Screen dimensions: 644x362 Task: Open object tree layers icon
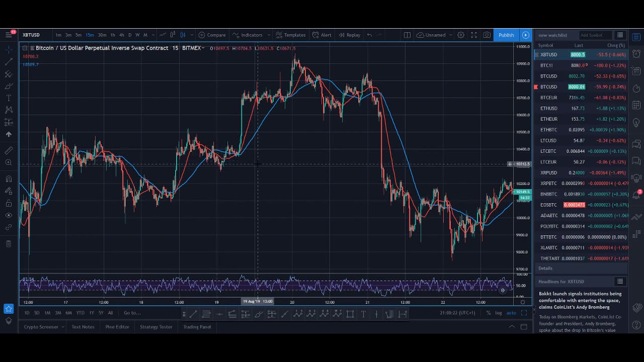click(9, 321)
